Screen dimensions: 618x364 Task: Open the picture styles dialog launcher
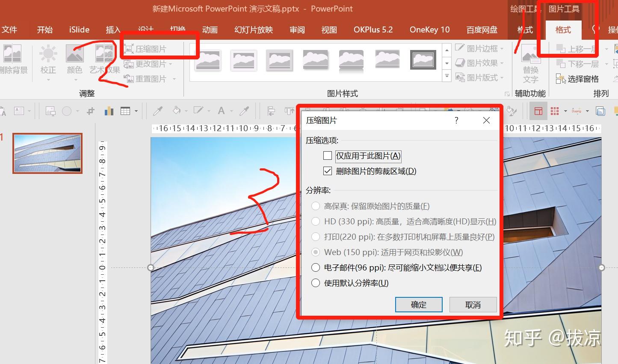click(507, 94)
